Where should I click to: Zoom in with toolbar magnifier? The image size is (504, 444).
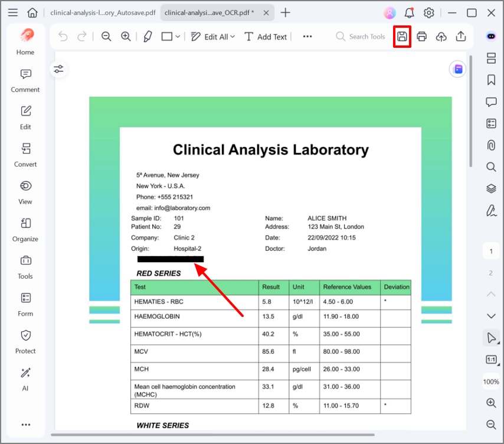coord(126,37)
